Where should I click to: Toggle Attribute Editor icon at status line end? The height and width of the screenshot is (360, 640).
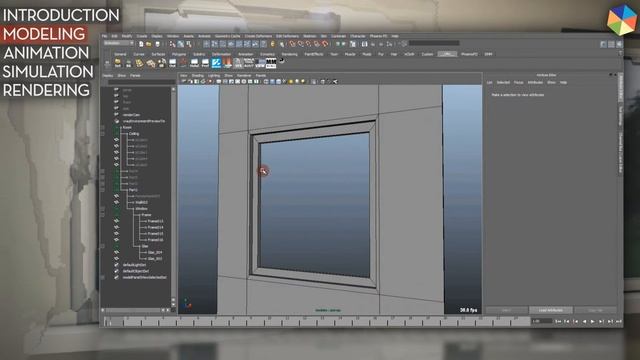[x=603, y=44]
